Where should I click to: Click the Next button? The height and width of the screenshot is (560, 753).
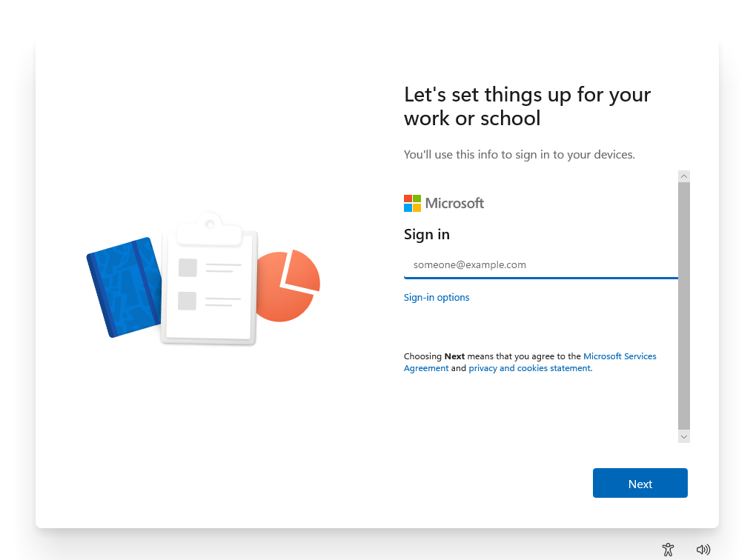[x=640, y=483]
